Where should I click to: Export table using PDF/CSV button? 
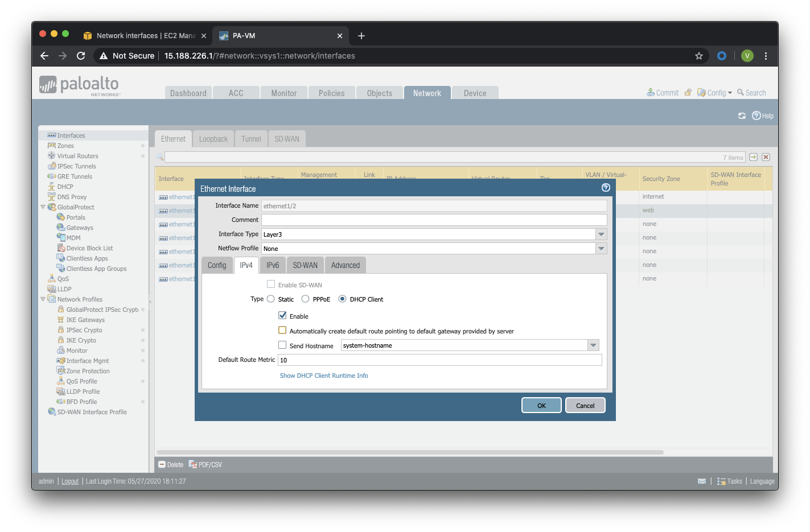point(205,465)
